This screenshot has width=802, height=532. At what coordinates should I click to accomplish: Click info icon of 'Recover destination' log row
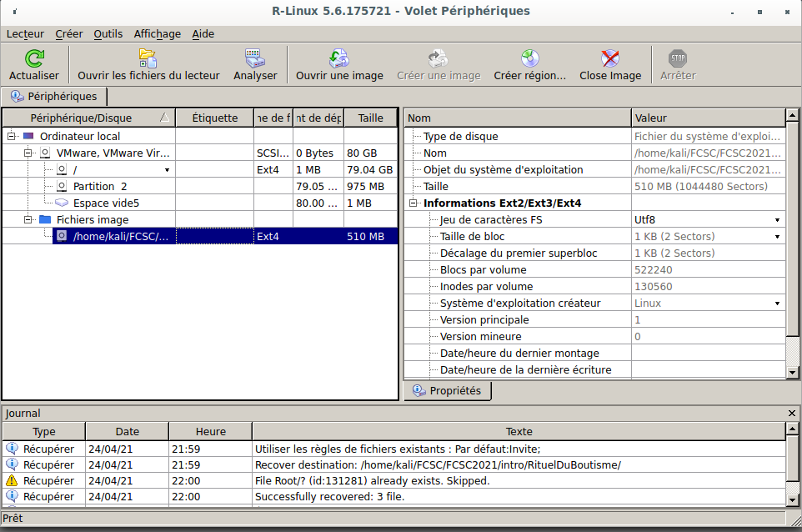pos(12,464)
